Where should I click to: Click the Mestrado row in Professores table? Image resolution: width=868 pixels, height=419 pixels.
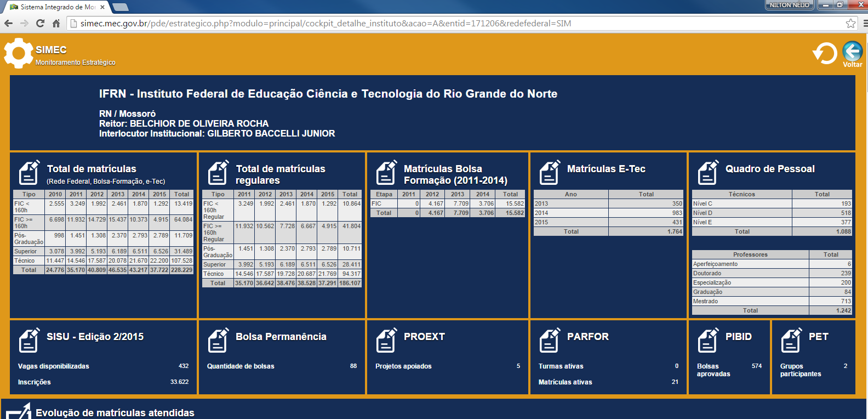772,301
